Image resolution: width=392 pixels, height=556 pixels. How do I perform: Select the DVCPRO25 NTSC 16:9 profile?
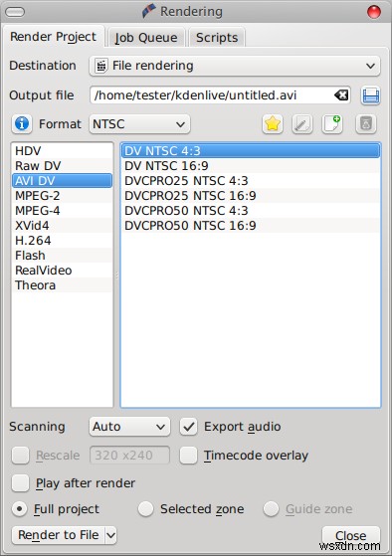click(x=251, y=196)
